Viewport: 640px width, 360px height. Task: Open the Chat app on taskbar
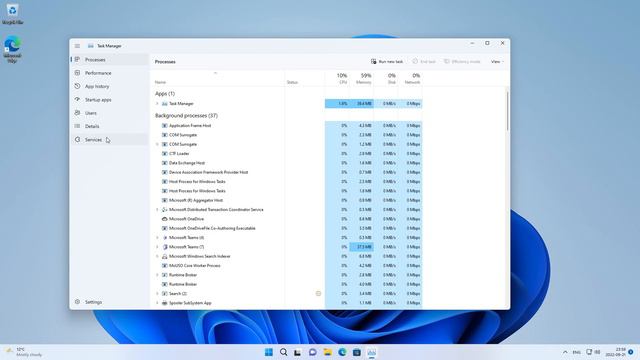click(x=313, y=352)
